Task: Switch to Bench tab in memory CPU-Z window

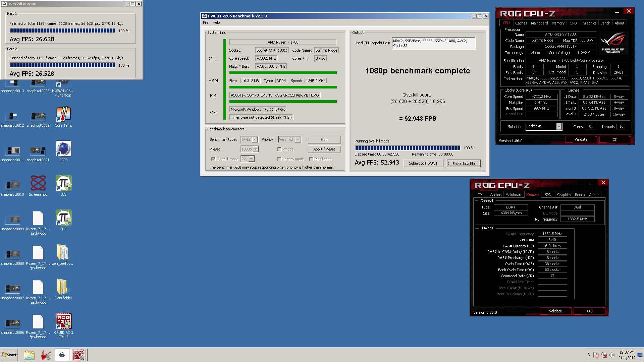Action: point(580,195)
